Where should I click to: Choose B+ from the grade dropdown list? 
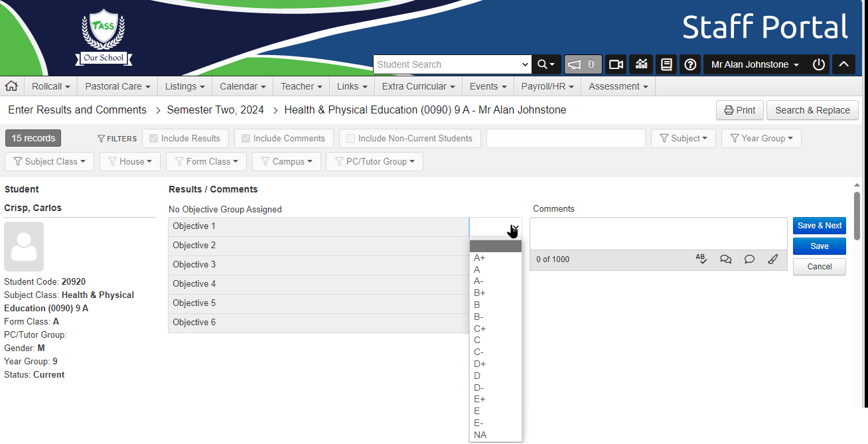point(480,293)
